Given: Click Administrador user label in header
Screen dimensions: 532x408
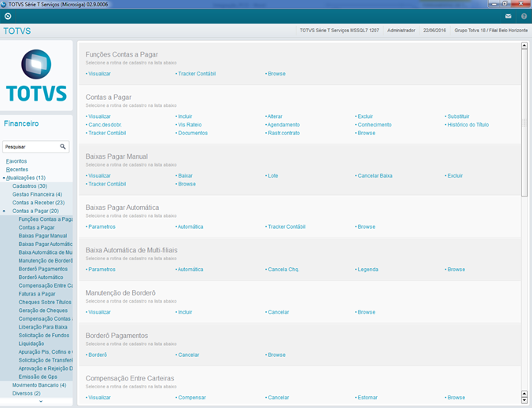Looking at the screenshot, I should click(401, 31).
